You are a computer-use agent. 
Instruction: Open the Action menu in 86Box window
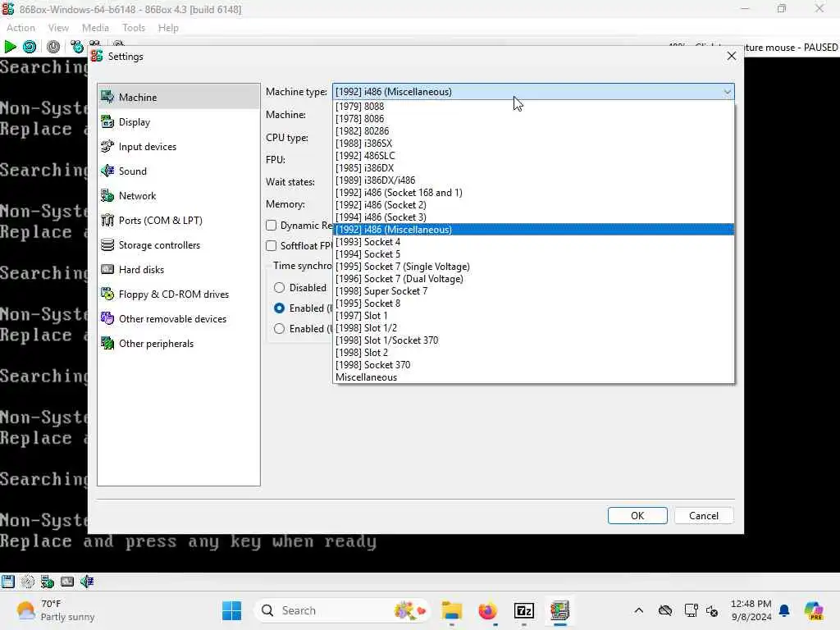pyautogui.click(x=21, y=28)
